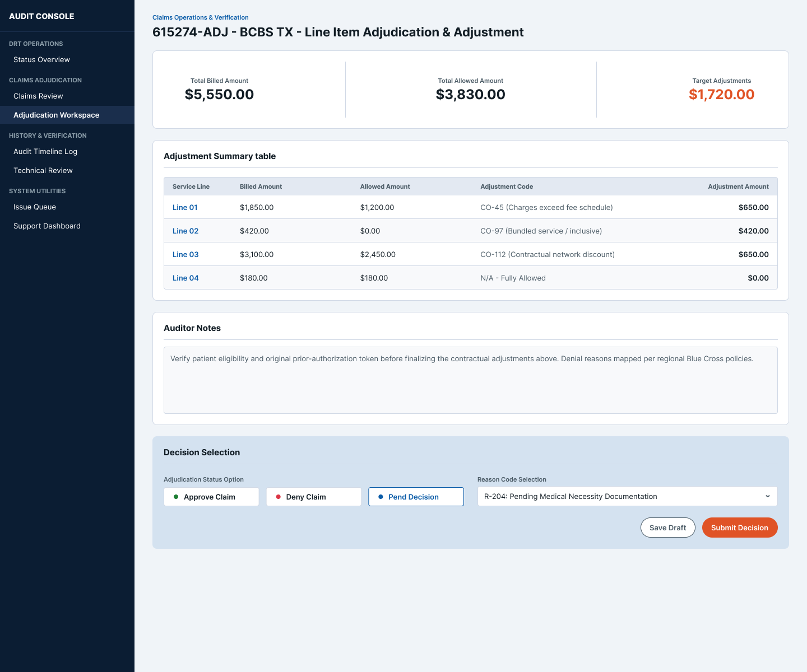Open the Support Dashboard
Screen dimensions: 807x672
coord(67,226)
